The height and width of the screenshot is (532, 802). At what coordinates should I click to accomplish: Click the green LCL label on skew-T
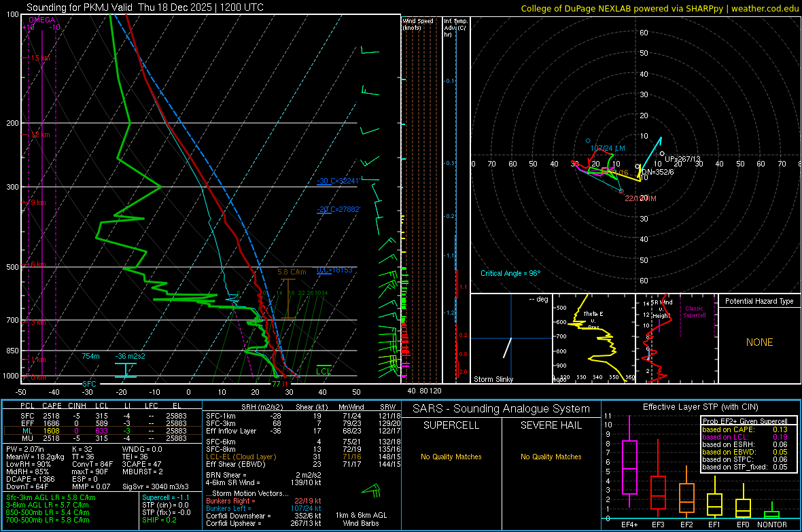click(x=324, y=372)
